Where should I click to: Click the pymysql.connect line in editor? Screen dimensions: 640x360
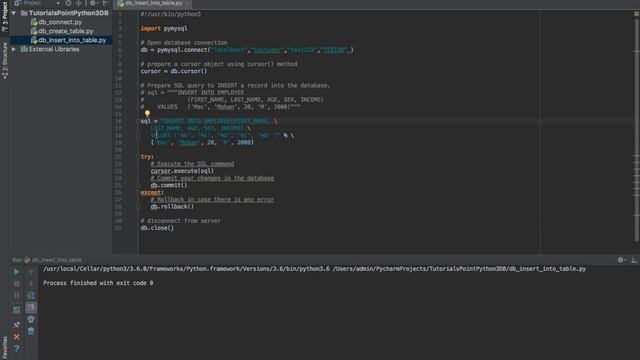click(x=247, y=50)
